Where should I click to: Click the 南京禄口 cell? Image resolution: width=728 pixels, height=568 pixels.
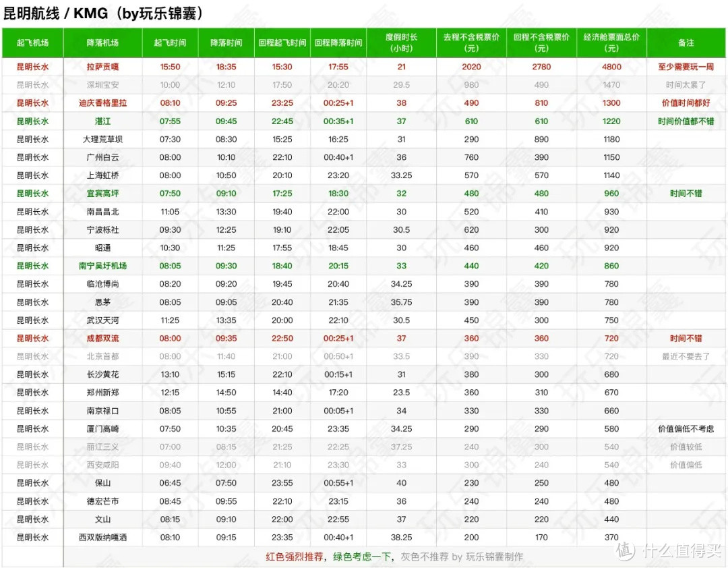[x=102, y=411]
